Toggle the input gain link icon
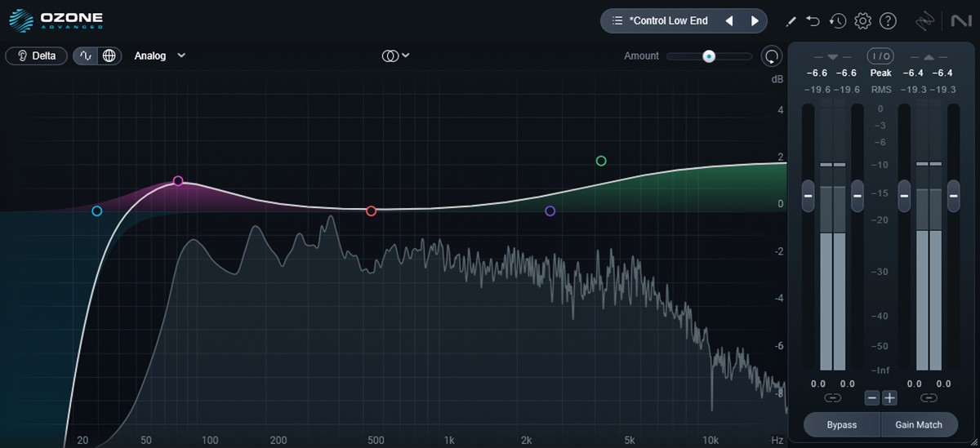The width and height of the screenshot is (980, 448). 833,398
